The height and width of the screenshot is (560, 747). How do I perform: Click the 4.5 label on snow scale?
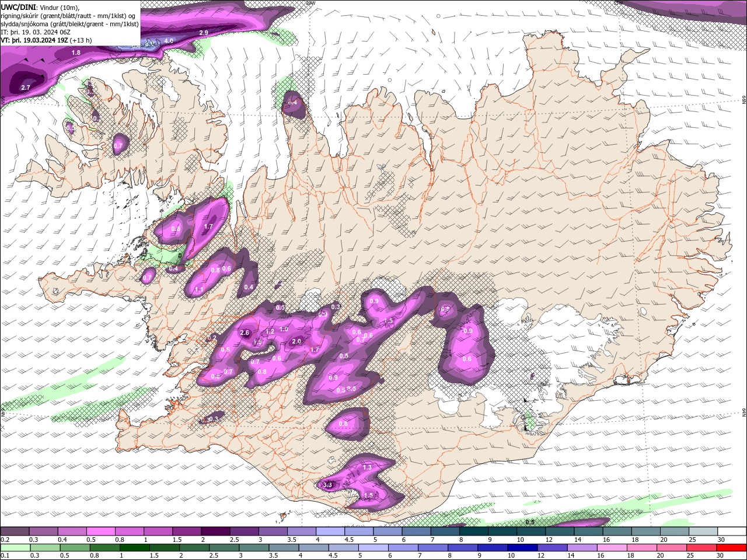coord(349,540)
